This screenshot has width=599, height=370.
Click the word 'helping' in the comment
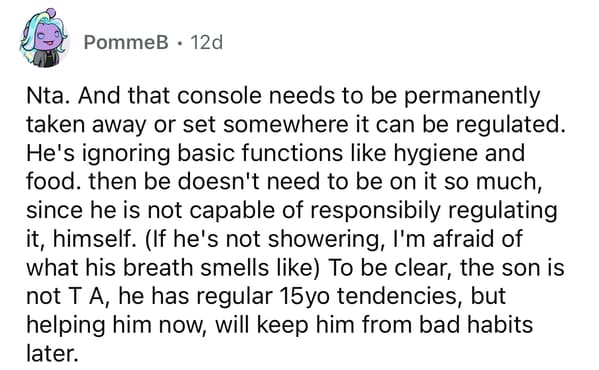66,326
